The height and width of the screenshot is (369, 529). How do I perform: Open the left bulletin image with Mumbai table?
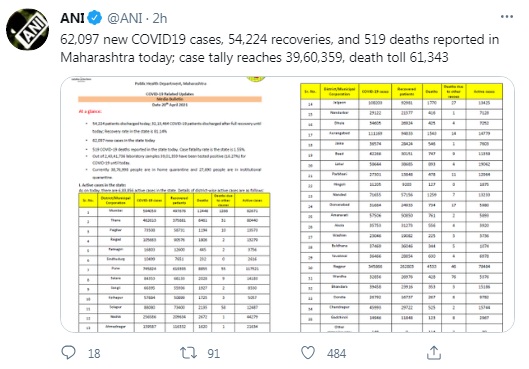tap(174, 204)
